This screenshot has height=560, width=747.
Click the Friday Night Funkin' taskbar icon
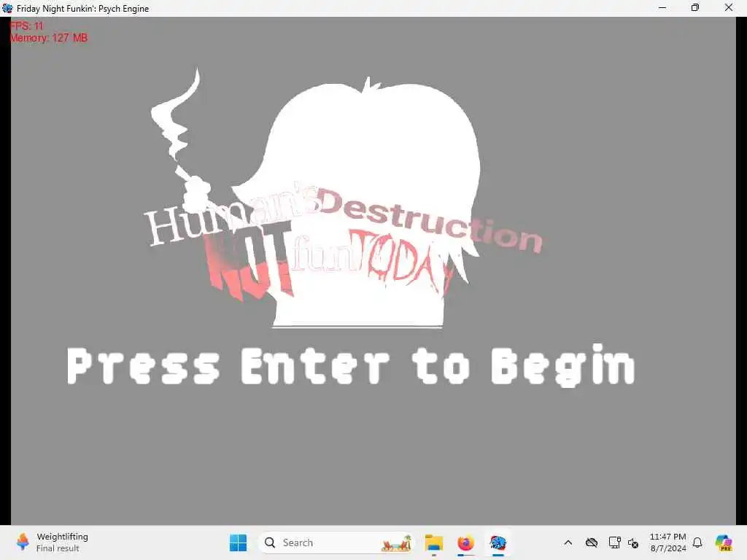tap(498, 542)
